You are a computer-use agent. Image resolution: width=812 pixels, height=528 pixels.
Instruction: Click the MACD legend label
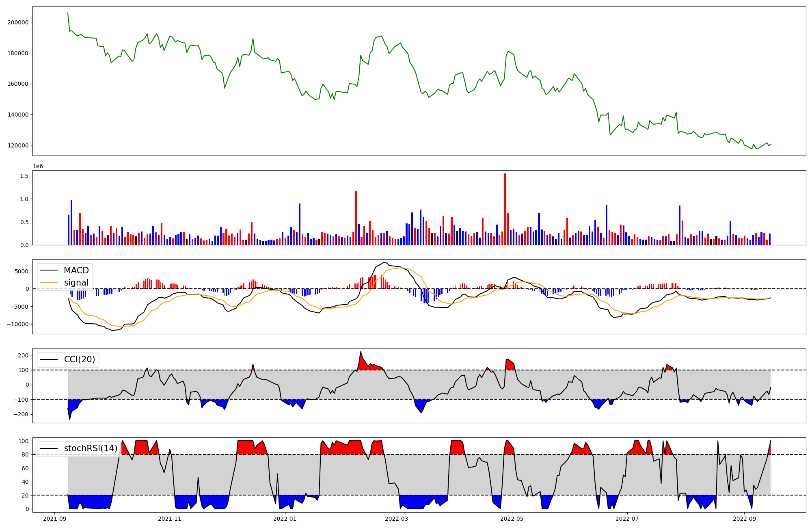[x=76, y=270]
